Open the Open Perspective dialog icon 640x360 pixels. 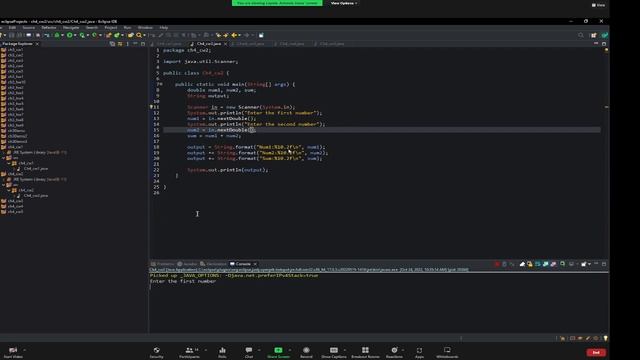[x=594, y=36]
